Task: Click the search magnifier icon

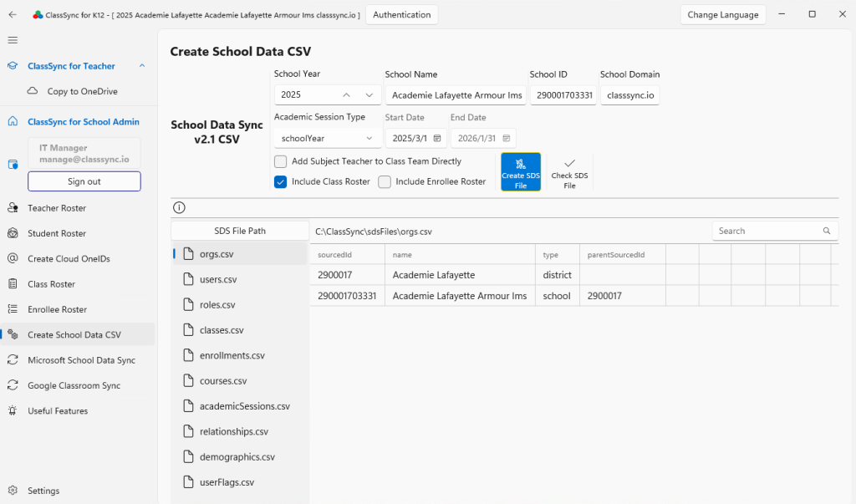Action: (827, 231)
